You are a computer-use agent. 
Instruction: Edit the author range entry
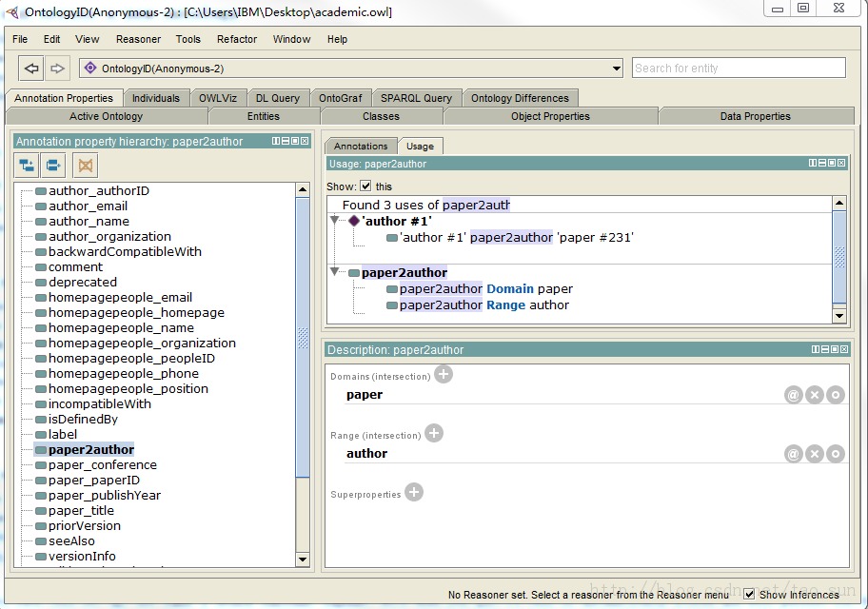[836, 454]
